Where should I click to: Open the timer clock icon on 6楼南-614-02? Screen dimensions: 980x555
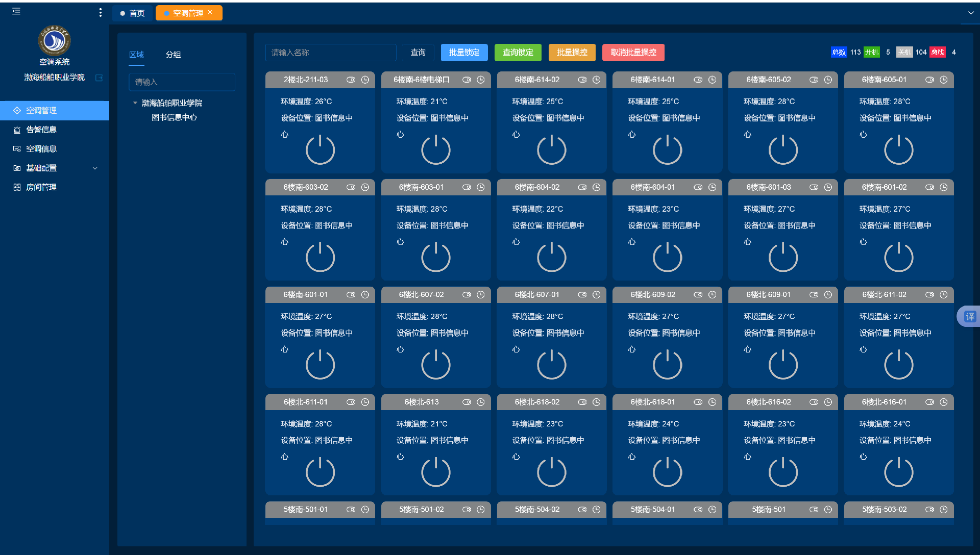pyautogui.click(x=596, y=80)
